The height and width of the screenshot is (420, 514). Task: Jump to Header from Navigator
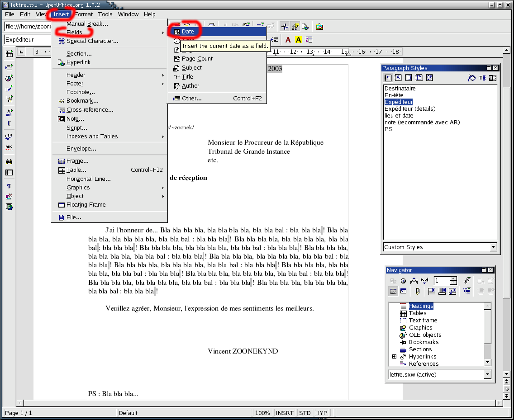tap(431, 291)
